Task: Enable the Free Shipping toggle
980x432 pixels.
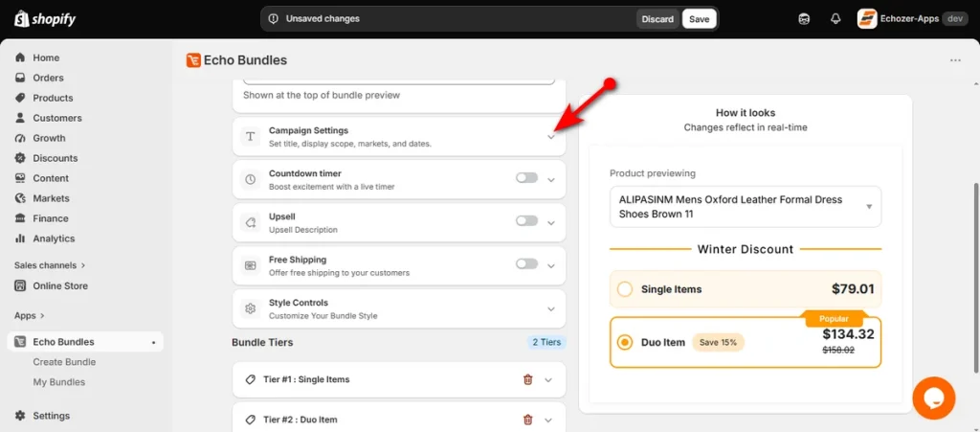Action: (527, 263)
